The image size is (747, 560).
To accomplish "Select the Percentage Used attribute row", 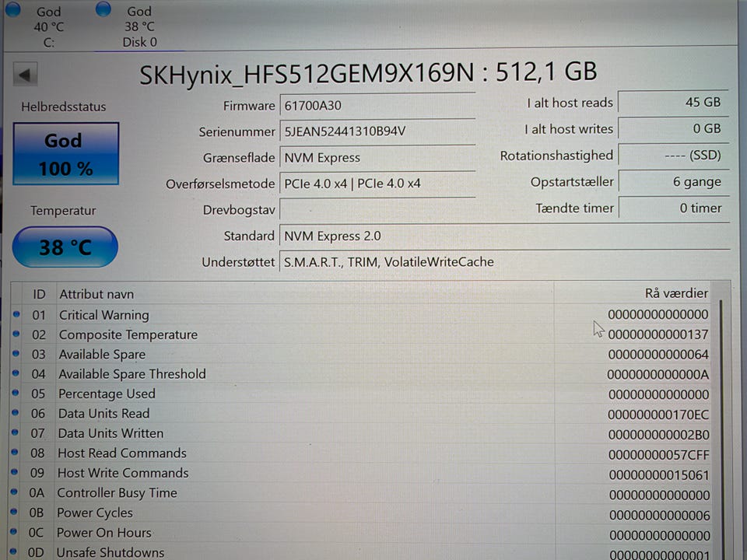I will pos(362,394).
